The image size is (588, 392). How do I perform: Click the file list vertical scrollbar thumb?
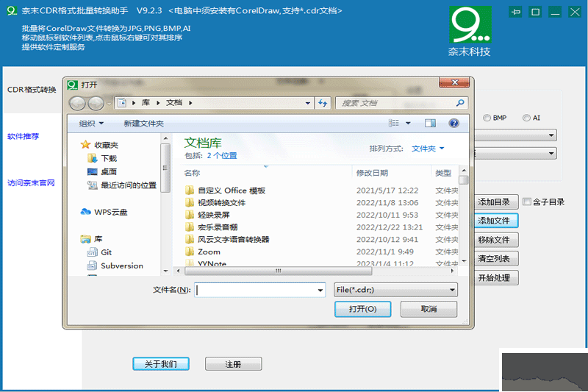[464, 180]
